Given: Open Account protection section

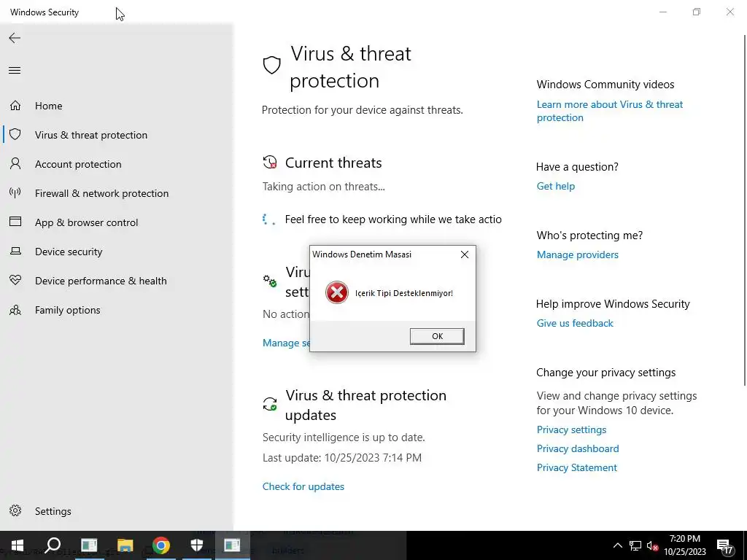Looking at the screenshot, I should tap(78, 164).
